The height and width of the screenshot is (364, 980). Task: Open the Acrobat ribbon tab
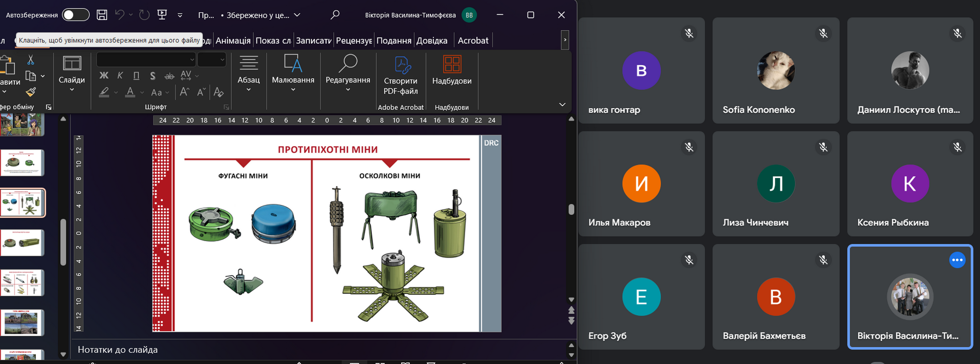[x=473, y=40]
